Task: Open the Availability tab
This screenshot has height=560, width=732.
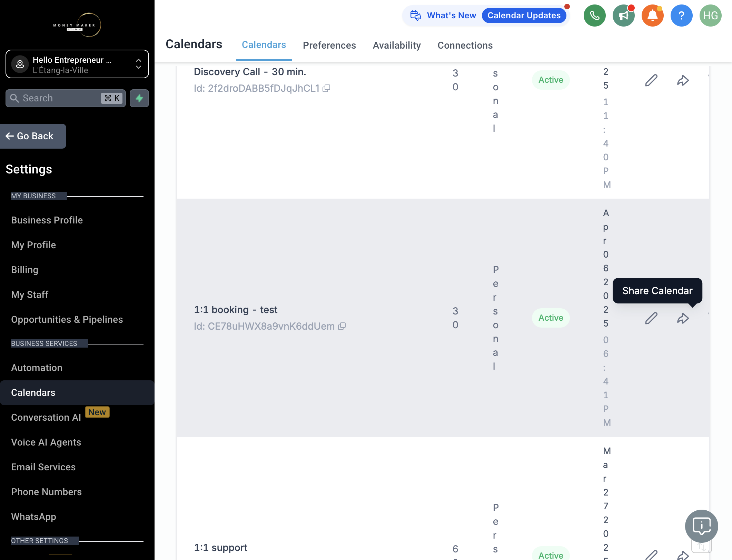Action: [x=397, y=45]
